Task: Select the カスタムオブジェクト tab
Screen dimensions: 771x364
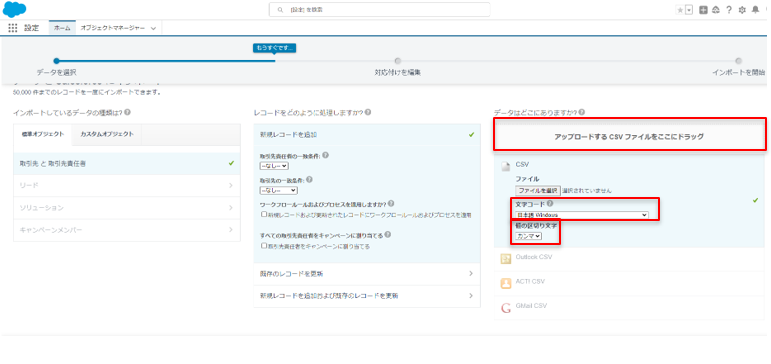Action: [x=107, y=134]
